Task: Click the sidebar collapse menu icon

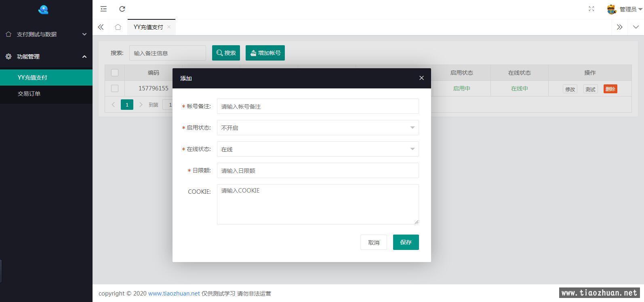Action: tap(104, 9)
